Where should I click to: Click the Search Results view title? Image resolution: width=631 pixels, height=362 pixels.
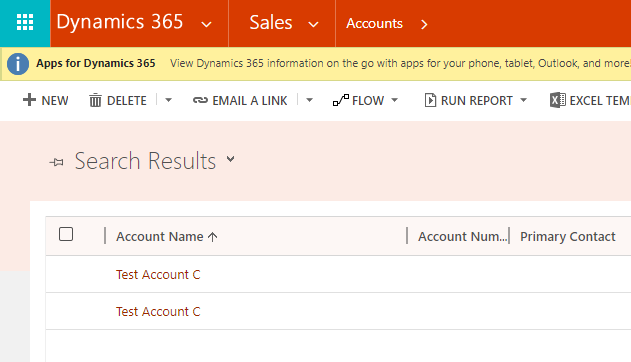145,161
